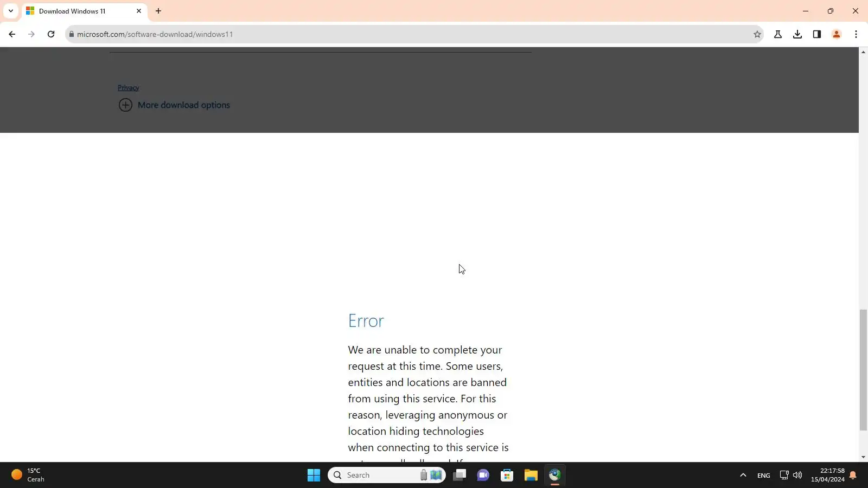The image size is (868, 488).
Task: Click text 'We are unable to complete your'
Action: point(425,350)
